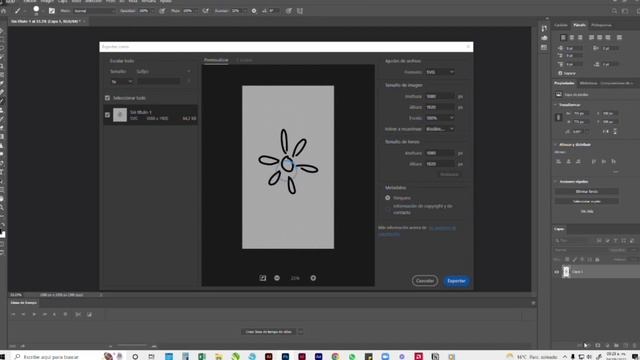Click the Seleccionar sujeto button
The image size is (640, 360).
(x=587, y=201)
